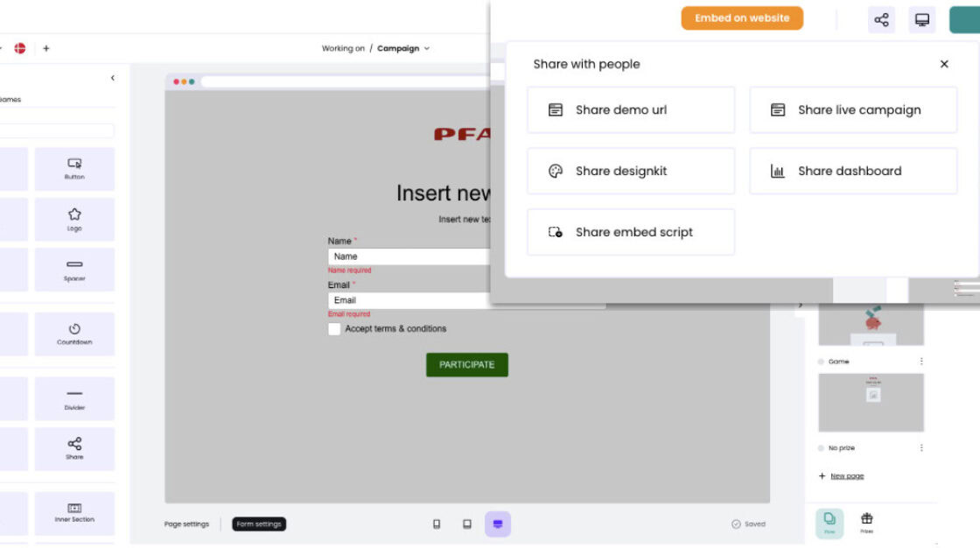Select the Divider element
The height and width of the screenshot is (548, 980).
tap(74, 398)
